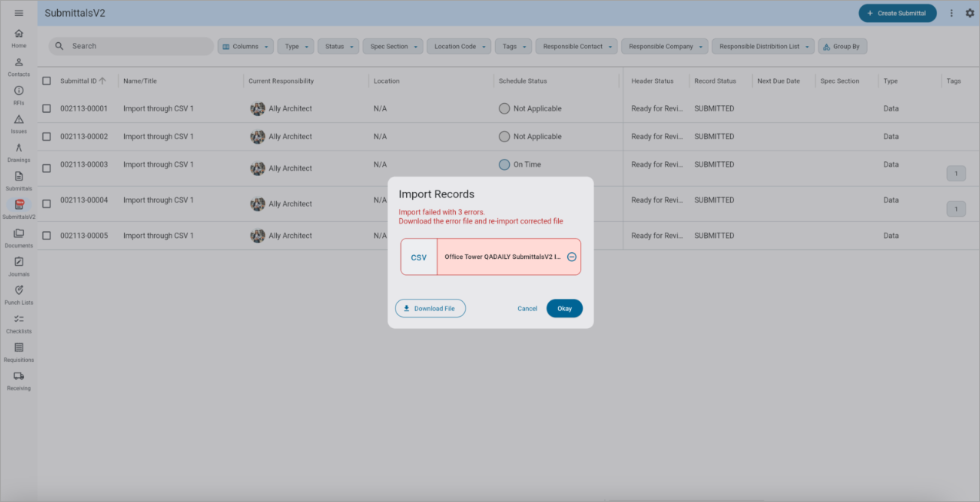Image resolution: width=980 pixels, height=502 pixels.
Task: Check the row 002113-00005 checkbox
Action: [x=47, y=236]
